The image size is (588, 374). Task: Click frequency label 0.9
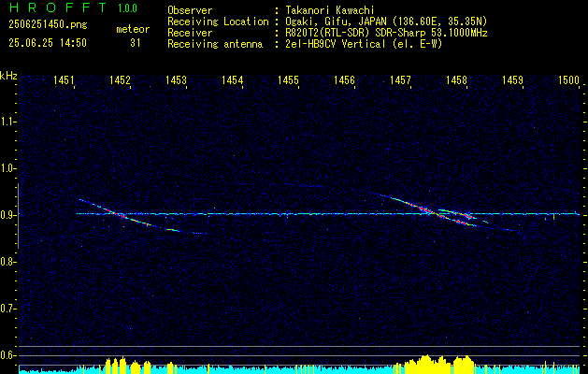point(7,215)
